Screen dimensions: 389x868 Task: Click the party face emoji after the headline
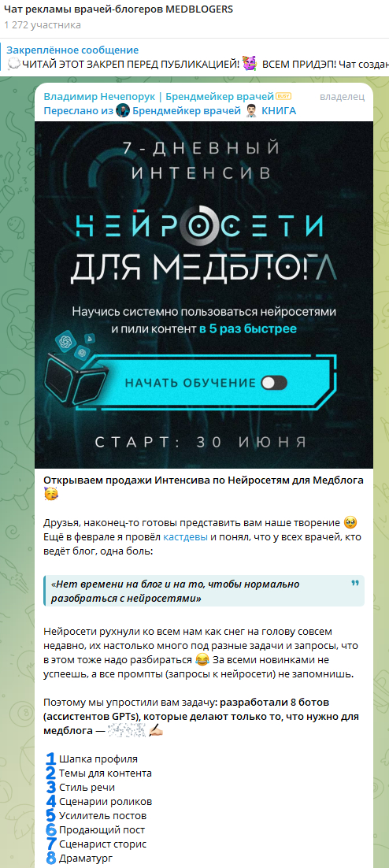pos(50,495)
